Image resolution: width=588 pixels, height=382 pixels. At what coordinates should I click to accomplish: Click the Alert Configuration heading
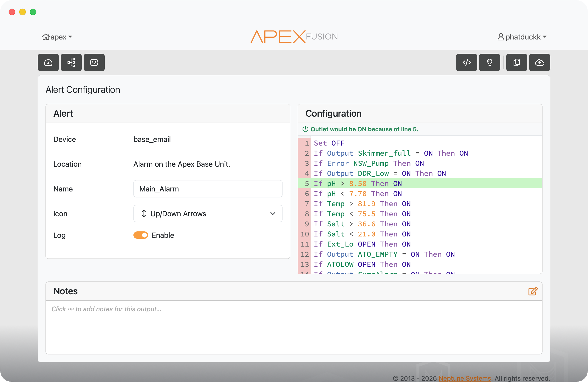click(x=83, y=90)
